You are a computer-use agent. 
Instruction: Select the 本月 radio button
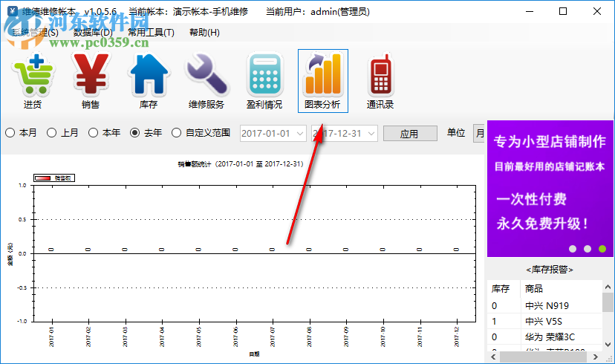[x=21, y=133]
